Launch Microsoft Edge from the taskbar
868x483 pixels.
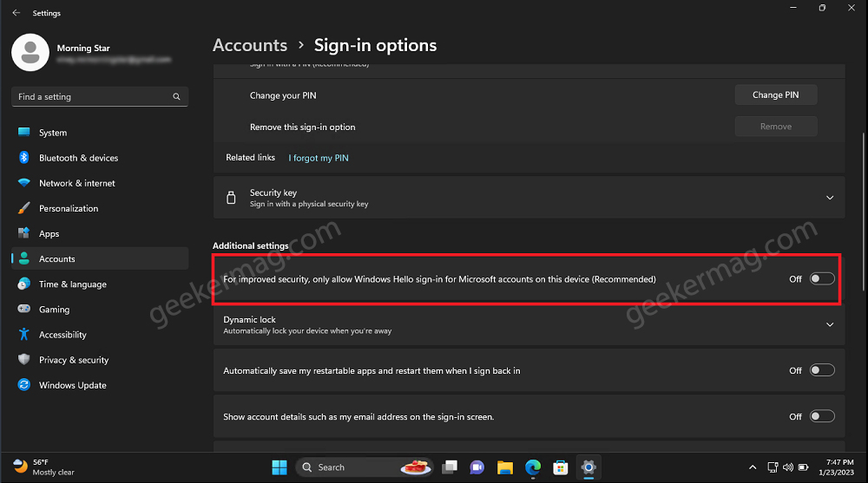click(533, 467)
